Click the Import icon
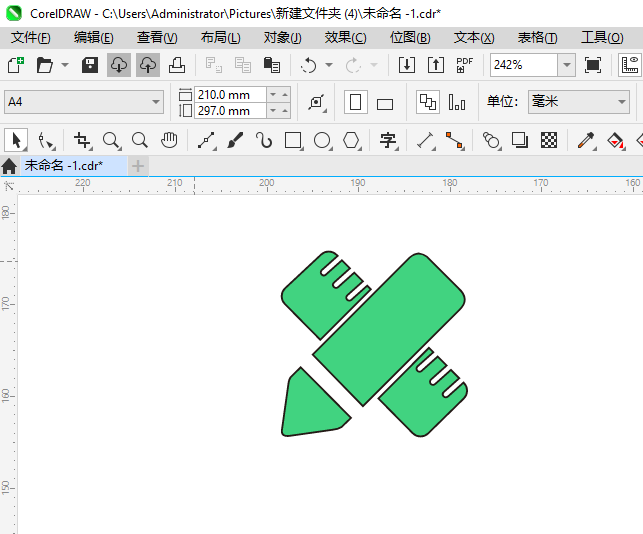 [x=407, y=65]
